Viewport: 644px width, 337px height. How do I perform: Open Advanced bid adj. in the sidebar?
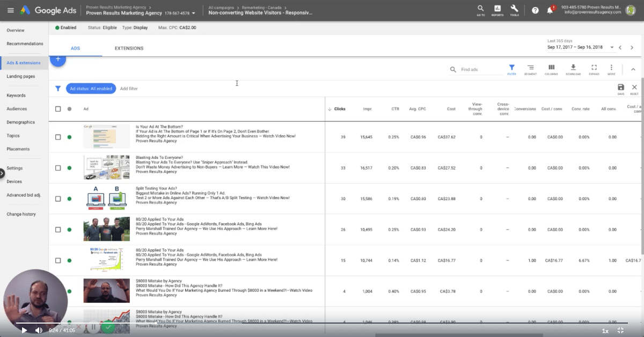click(x=24, y=195)
